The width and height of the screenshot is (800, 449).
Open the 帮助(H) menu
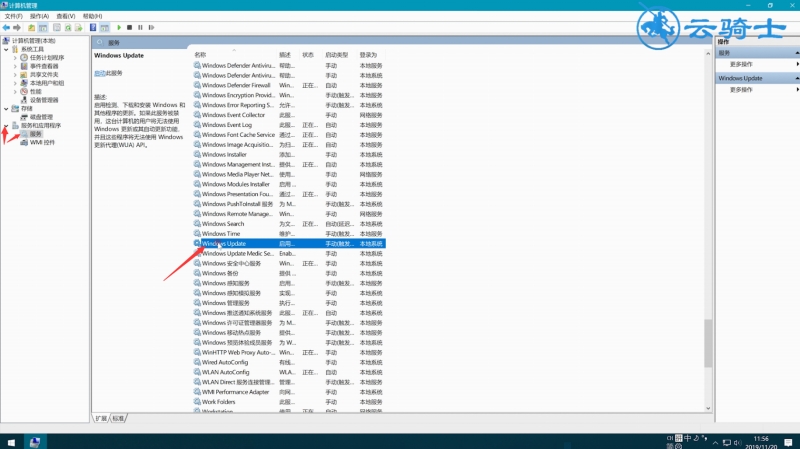point(92,16)
